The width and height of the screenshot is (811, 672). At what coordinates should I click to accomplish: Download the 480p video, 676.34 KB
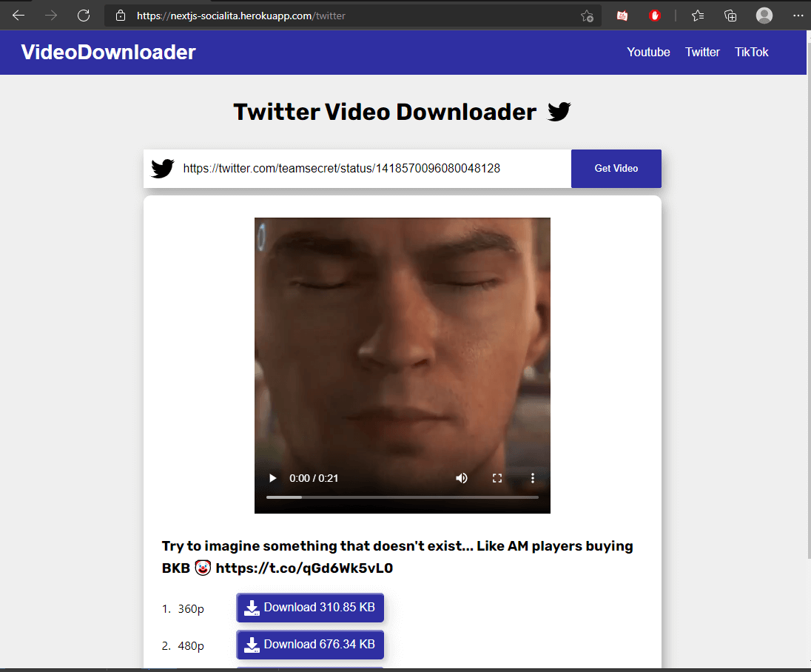point(310,645)
